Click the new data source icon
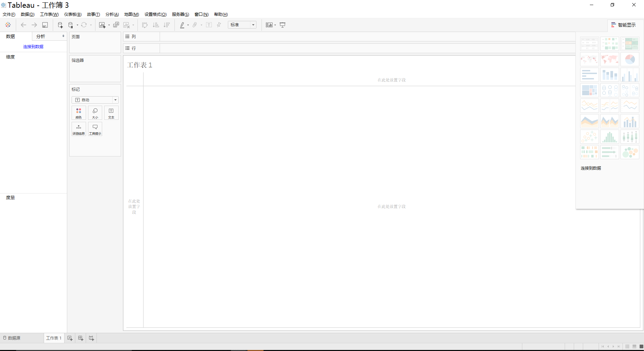This screenshot has height=351, width=644. tap(60, 25)
